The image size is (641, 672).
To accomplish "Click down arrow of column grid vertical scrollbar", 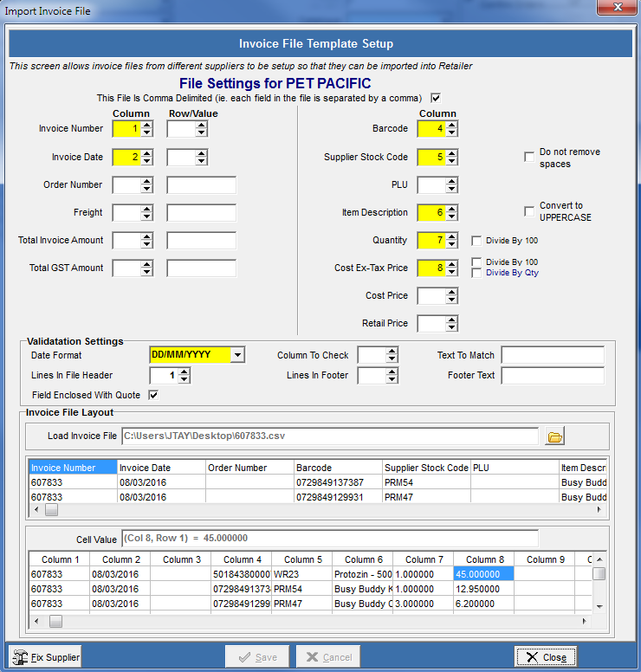I will pyautogui.click(x=599, y=607).
